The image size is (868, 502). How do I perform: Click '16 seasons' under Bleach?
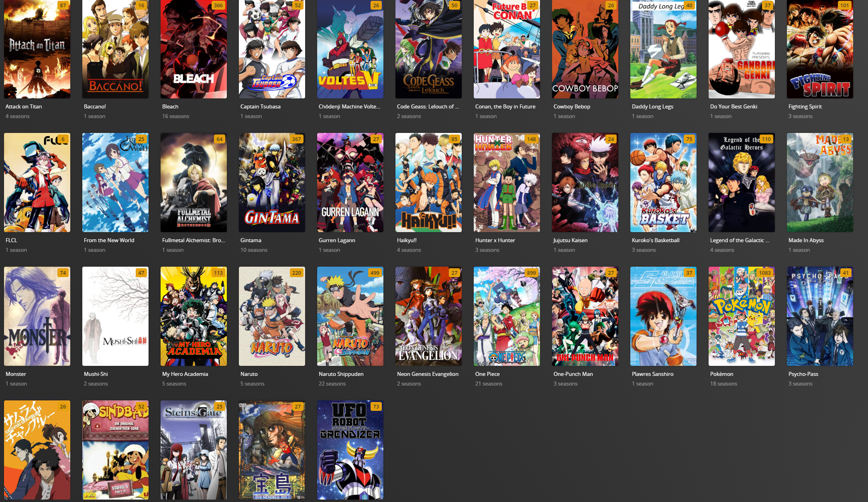coord(175,116)
